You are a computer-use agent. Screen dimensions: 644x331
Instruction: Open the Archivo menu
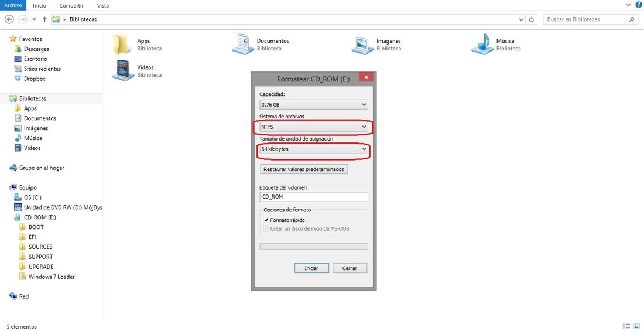(x=13, y=5)
